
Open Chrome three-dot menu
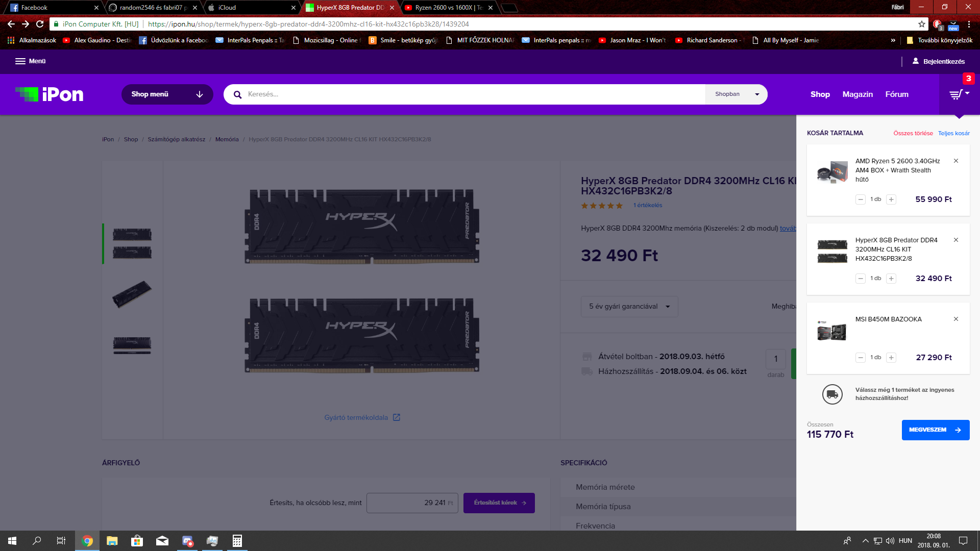[969, 24]
